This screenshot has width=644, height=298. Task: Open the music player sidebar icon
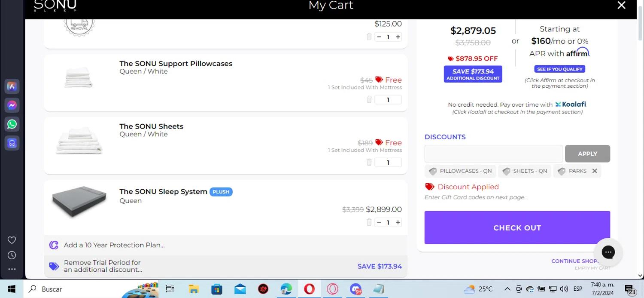click(12, 143)
